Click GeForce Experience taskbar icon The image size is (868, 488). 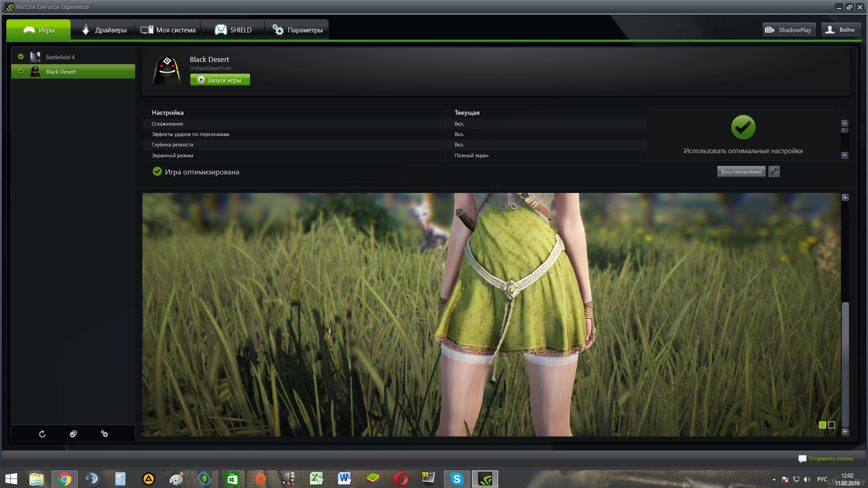coord(485,479)
